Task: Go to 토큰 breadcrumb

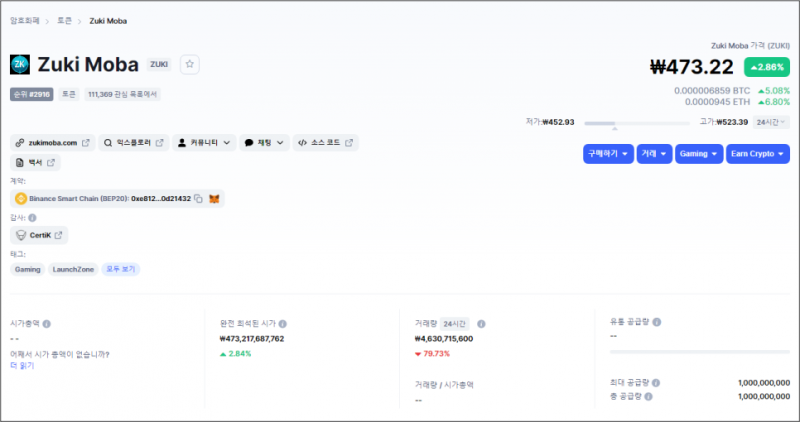Action: point(64,21)
